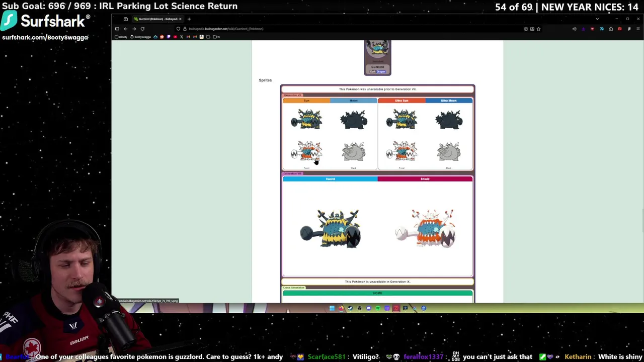Bookmark this page with the star
Image resolution: width=644 pixels, height=362 pixels.
[x=538, y=29]
